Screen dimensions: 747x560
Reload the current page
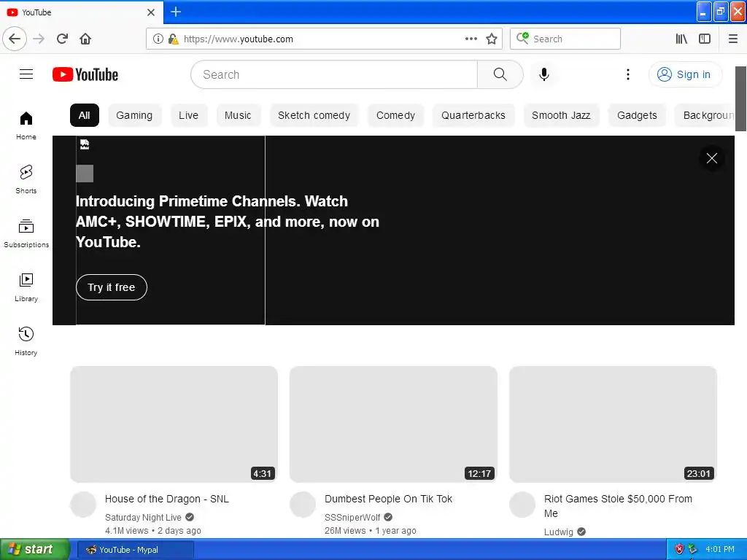[62, 39]
